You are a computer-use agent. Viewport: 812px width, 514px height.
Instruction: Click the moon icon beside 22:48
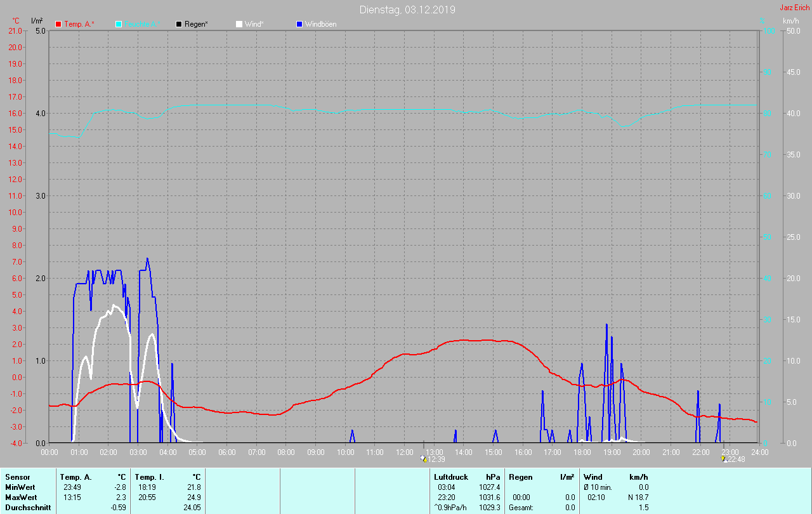(724, 459)
